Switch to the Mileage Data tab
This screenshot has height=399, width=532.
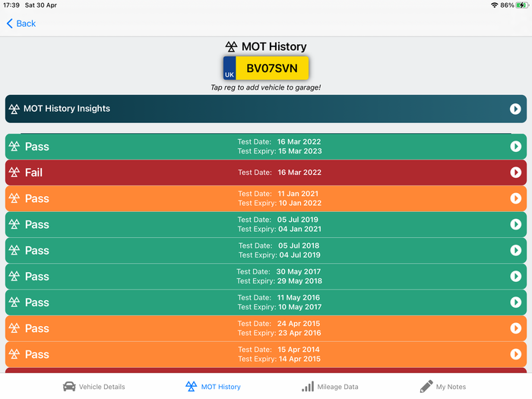tap(330, 386)
